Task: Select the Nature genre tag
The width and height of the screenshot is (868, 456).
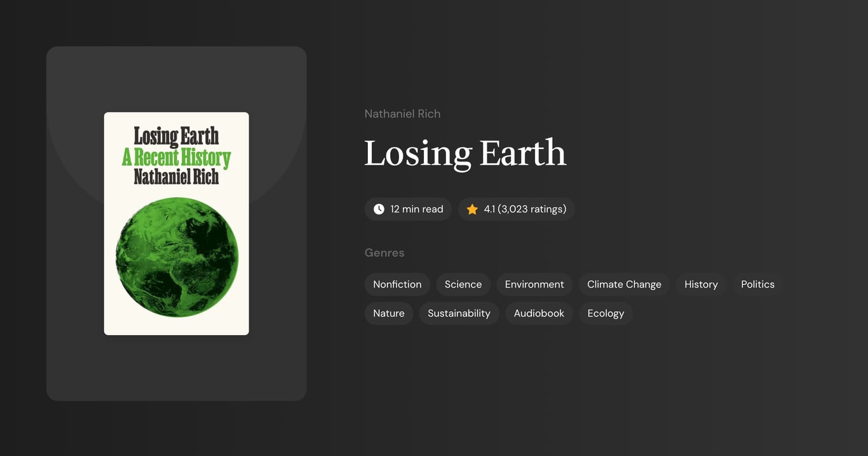Action: coord(388,313)
